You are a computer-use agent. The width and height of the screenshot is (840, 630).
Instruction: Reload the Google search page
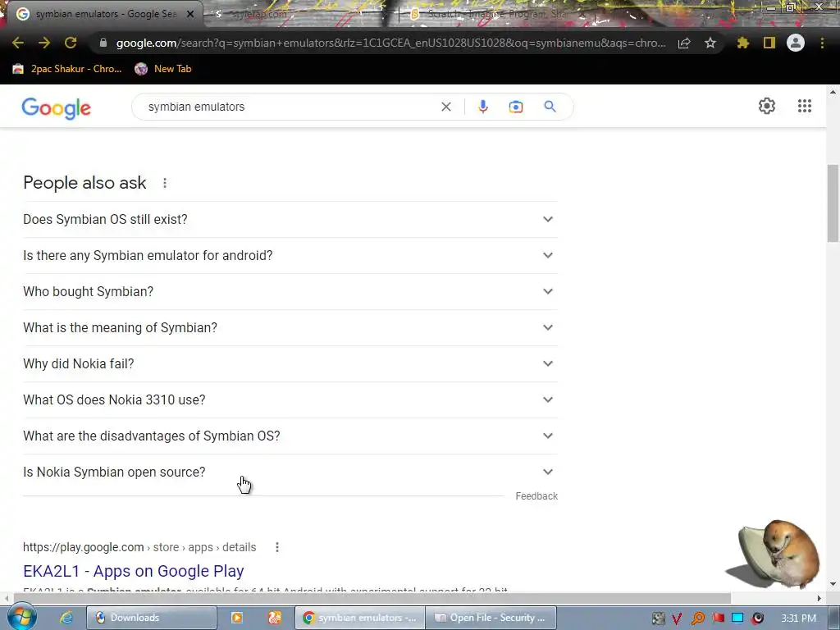click(71, 43)
